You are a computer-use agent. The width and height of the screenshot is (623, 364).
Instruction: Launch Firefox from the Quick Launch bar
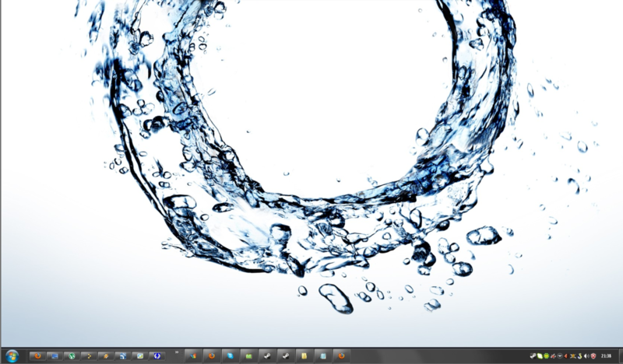coord(37,355)
